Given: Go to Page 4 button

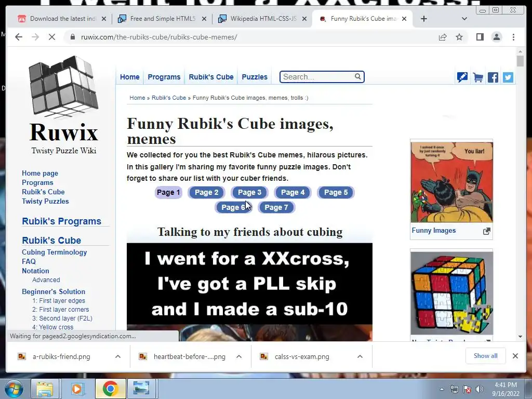Looking at the screenshot, I should [x=292, y=192].
